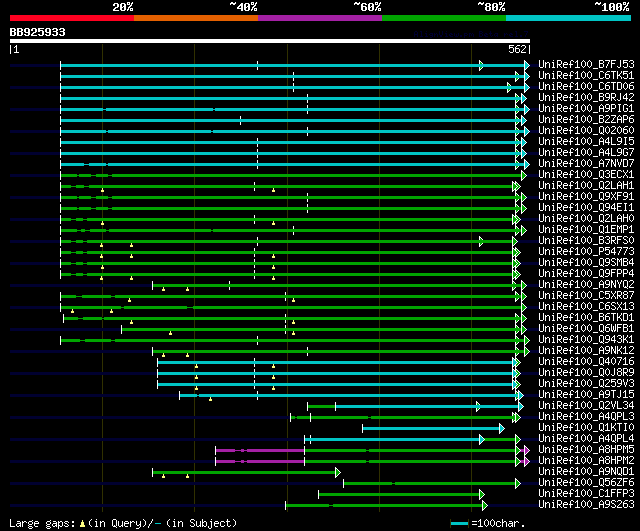Click the UniRef100_A7NVD7 label
Image resolution: width=640 pixels, height=531 pixels.
click(586, 164)
